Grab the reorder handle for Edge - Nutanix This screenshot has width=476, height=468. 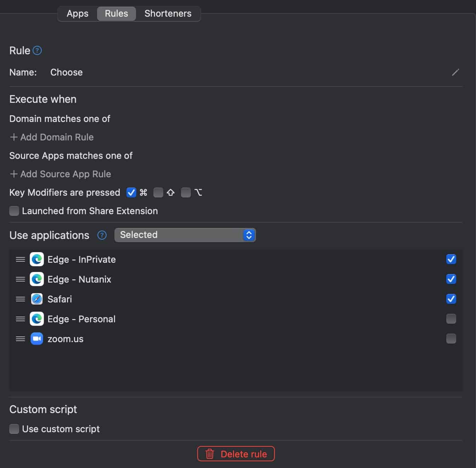click(x=21, y=279)
